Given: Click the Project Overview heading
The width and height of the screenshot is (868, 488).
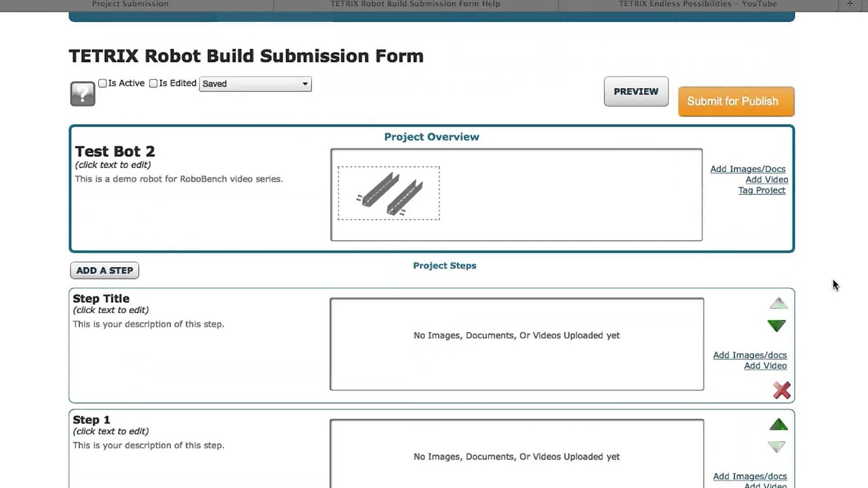Looking at the screenshot, I should [431, 137].
